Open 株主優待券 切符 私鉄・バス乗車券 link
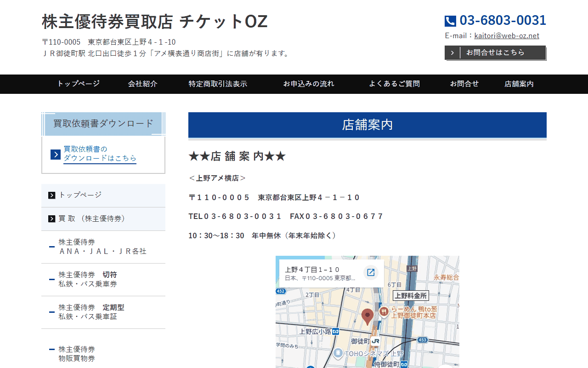 103,280
